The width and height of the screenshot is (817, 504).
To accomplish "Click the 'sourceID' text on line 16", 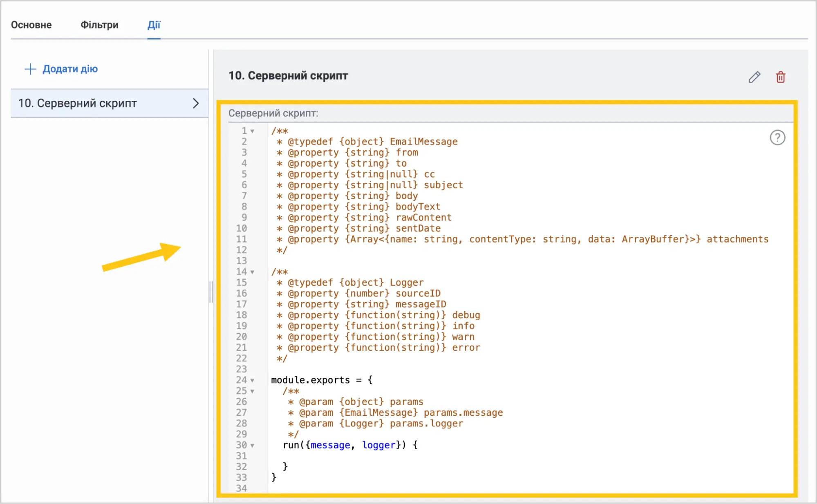I will [418, 293].
